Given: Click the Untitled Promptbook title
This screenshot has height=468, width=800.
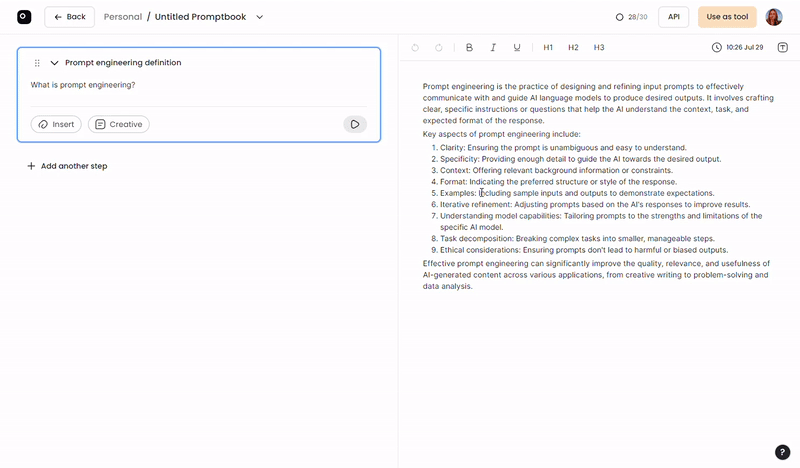Looking at the screenshot, I should pos(201,17).
